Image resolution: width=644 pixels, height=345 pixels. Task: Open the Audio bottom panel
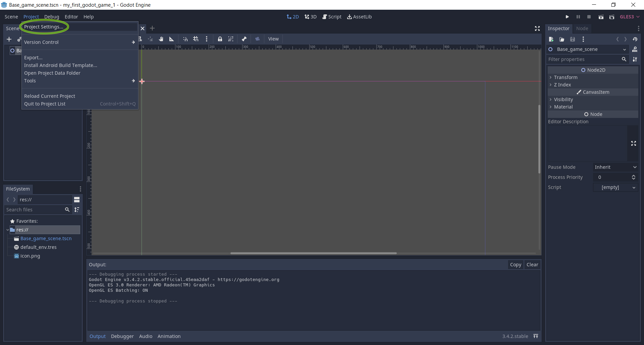click(146, 336)
